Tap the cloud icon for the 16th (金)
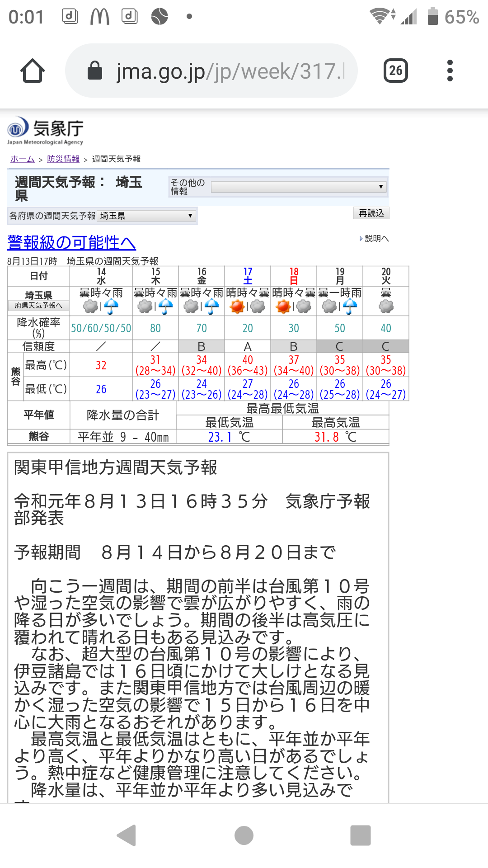The height and width of the screenshot is (868, 488). pos(191,307)
